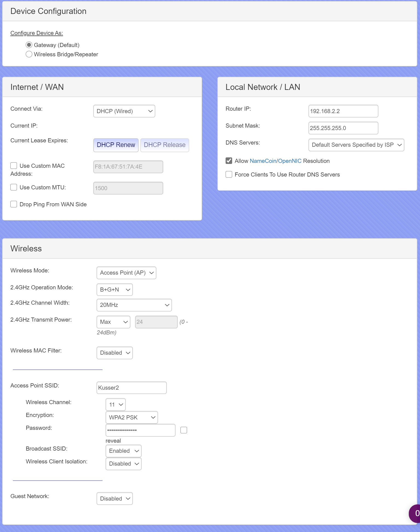This screenshot has width=420, height=532.
Task: Enable Use Custom MAC Address checkbox
Action: [x=14, y=166]
